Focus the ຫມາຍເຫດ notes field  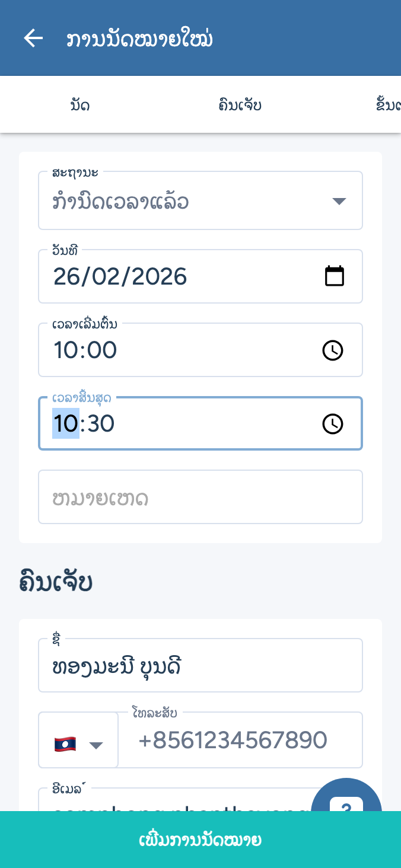tap(200, 497)
